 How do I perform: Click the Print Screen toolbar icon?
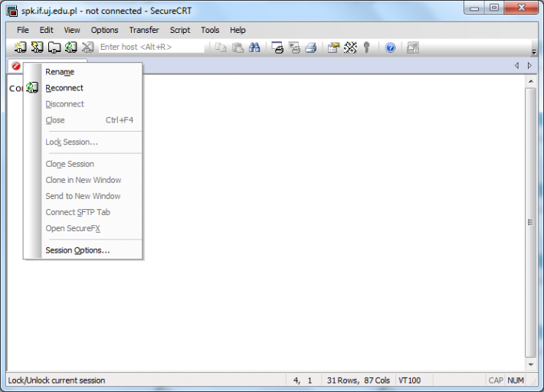[277, 47]
